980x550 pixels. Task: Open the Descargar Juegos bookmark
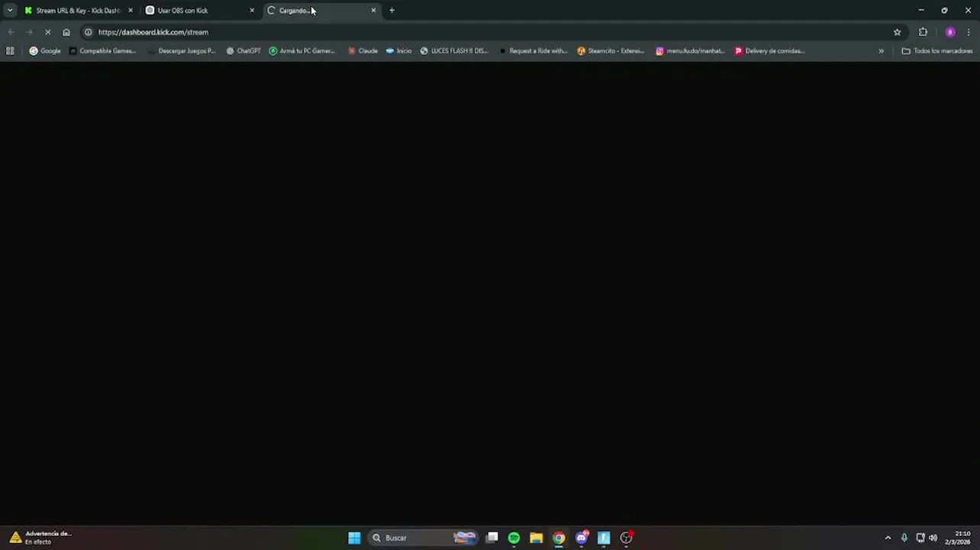182,51
